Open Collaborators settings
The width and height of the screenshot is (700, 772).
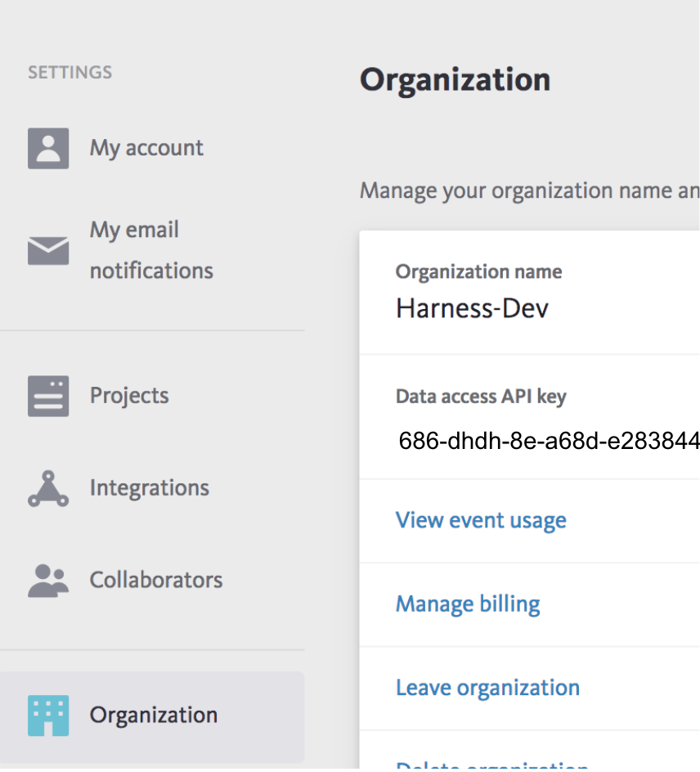pyautogui.click(x=156, y=580)
